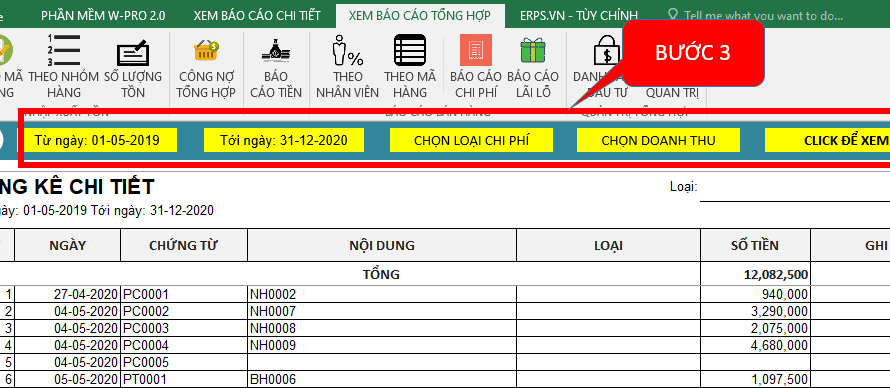Open ERPS.VN - TÙY CHỈNH tab
Image resolution: width=890 pixels, height=388 pixels.
click(578, 15)
